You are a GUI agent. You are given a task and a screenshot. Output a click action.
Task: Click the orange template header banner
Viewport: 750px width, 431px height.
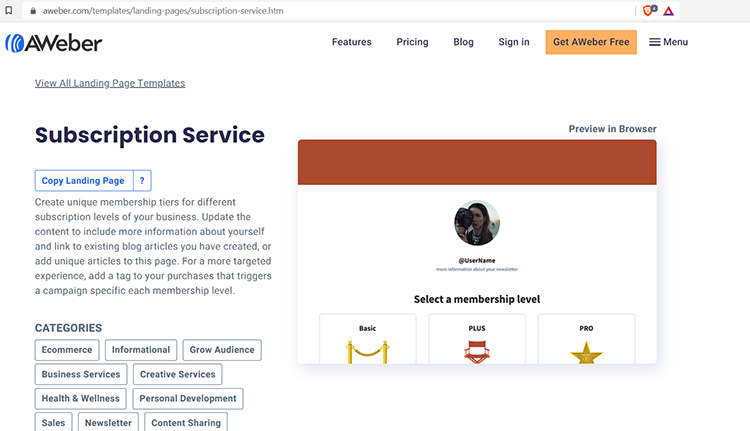click(x=477, y=162)
